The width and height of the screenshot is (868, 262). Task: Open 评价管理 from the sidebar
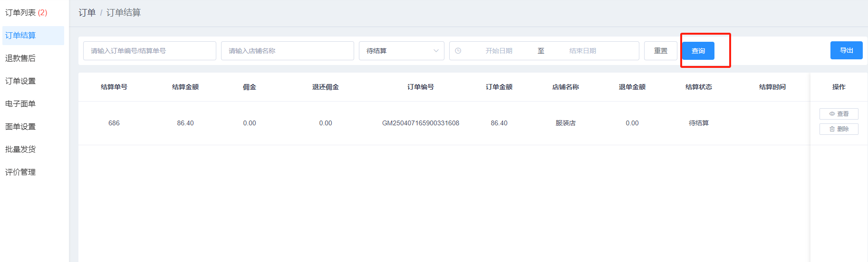[x=20, y=172]
